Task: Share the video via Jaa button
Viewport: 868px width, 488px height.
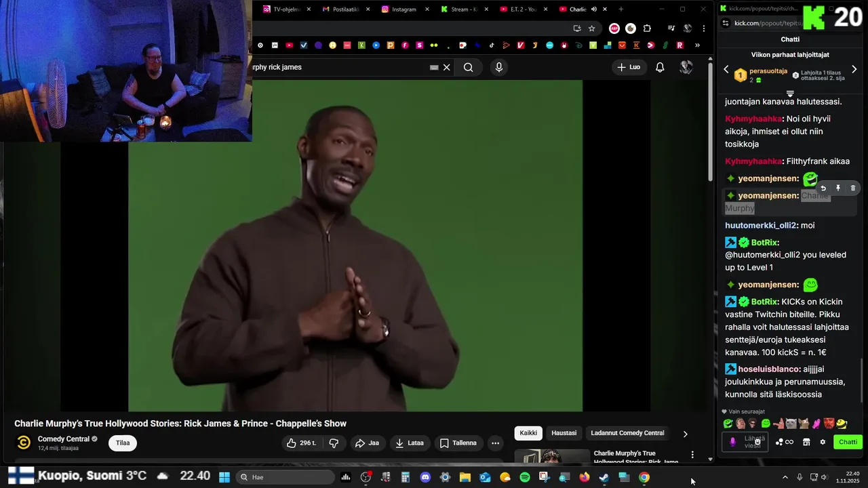Action: [367, 443]
